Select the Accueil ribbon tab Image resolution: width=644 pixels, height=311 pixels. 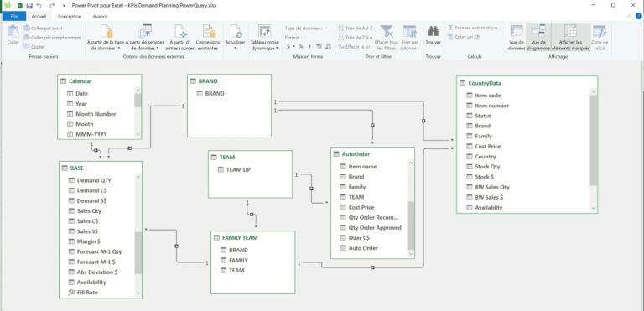click(39, 17)
